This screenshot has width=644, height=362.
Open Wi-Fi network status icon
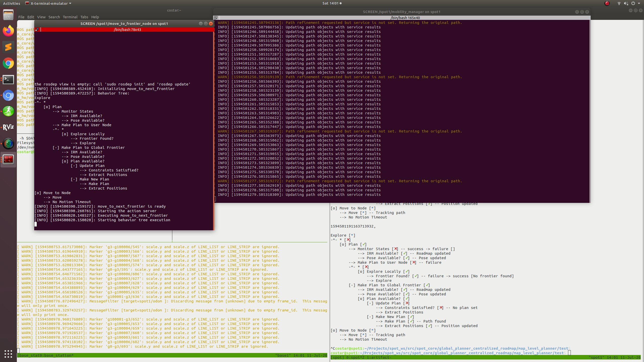[x=619, y=3]
